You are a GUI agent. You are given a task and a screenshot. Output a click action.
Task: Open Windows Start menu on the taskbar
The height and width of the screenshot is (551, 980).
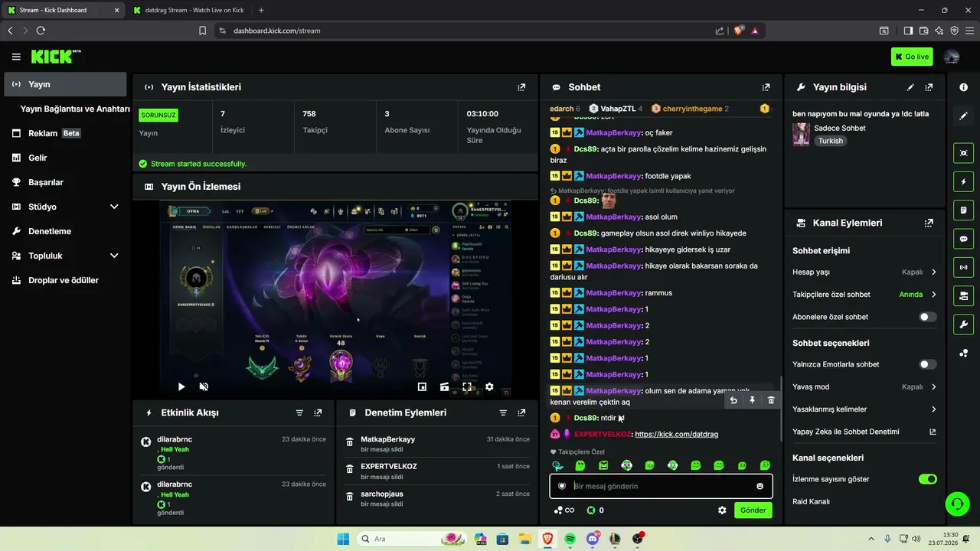(x=343, y=539)
